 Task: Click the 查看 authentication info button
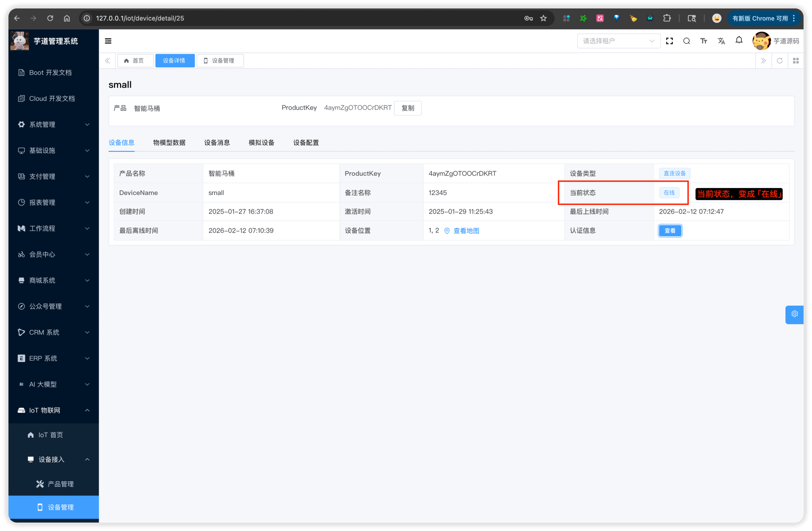670,231
